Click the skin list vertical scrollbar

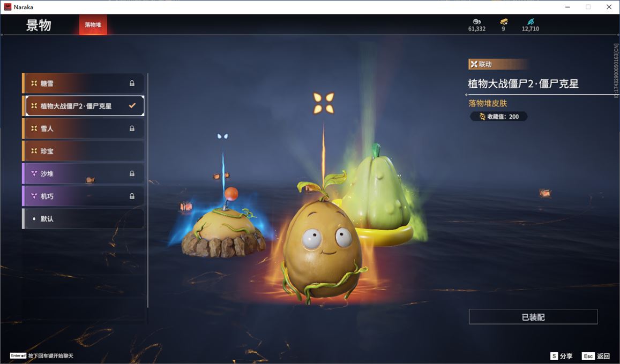148,190
